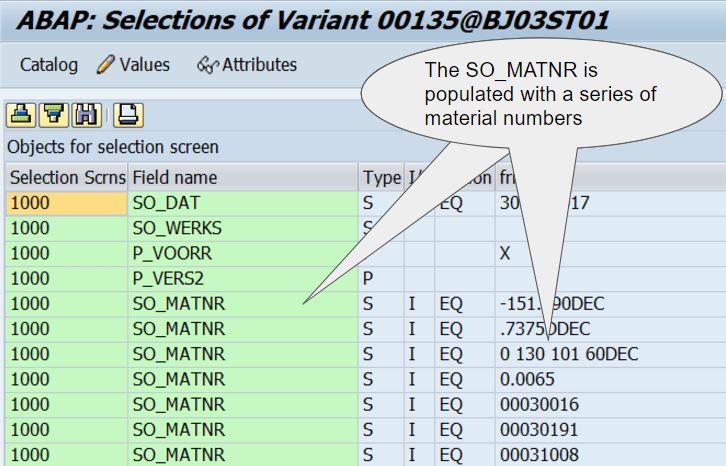
Task: Click the filter toolbar icon
Action: [x=54, y=114]
